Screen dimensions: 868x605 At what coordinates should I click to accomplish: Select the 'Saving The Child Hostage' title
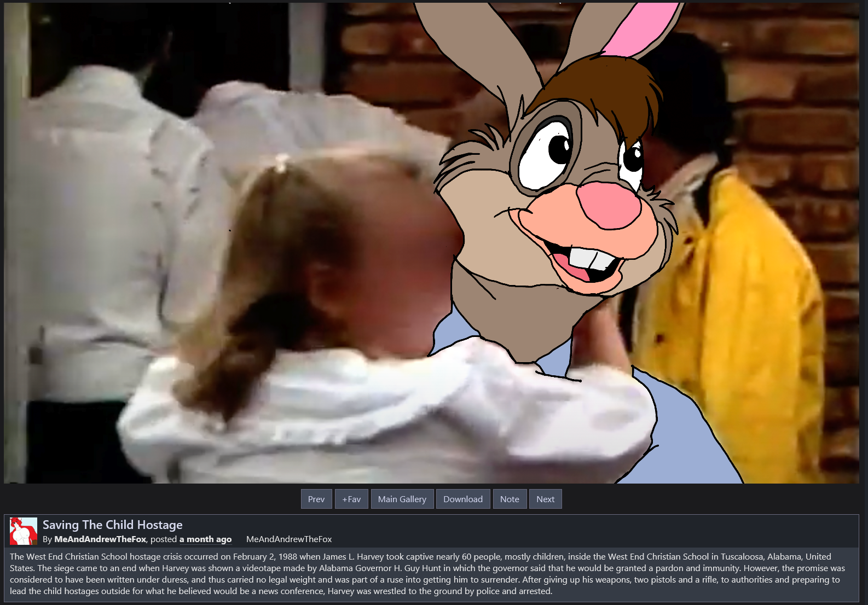click(x=113, y=525)
